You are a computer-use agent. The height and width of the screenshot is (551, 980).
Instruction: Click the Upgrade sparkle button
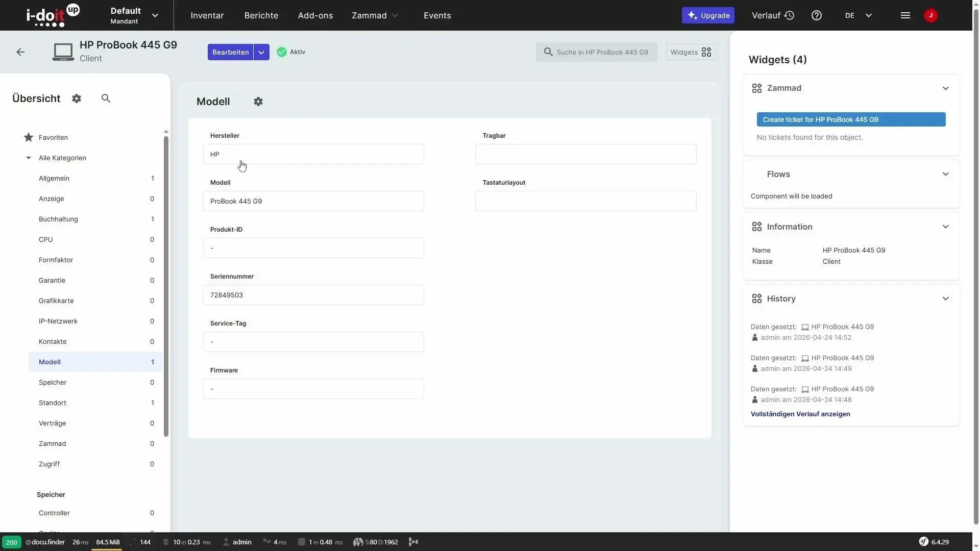click(x=708, y=15)
